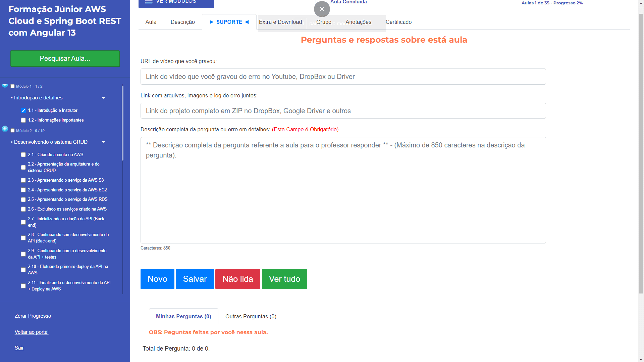The image size is (644, 362).
Task: Open the Anotações tab
Action: click(x=358, y=22)
